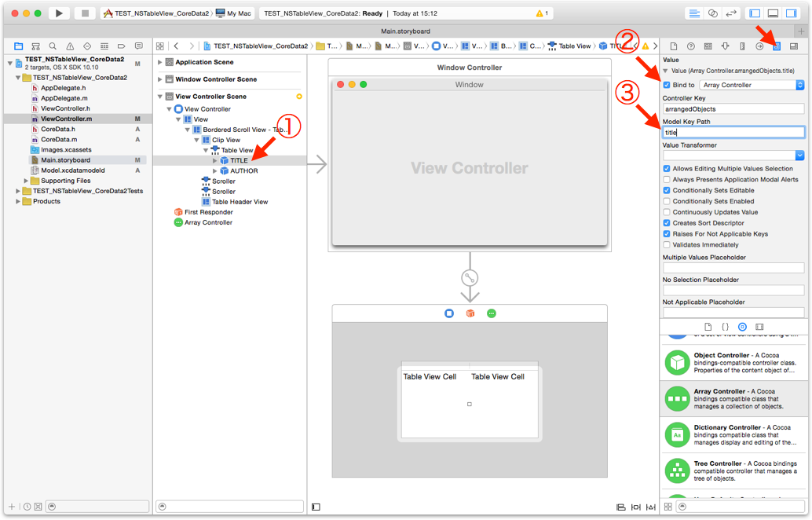Expand the TITLE table column

215,160
